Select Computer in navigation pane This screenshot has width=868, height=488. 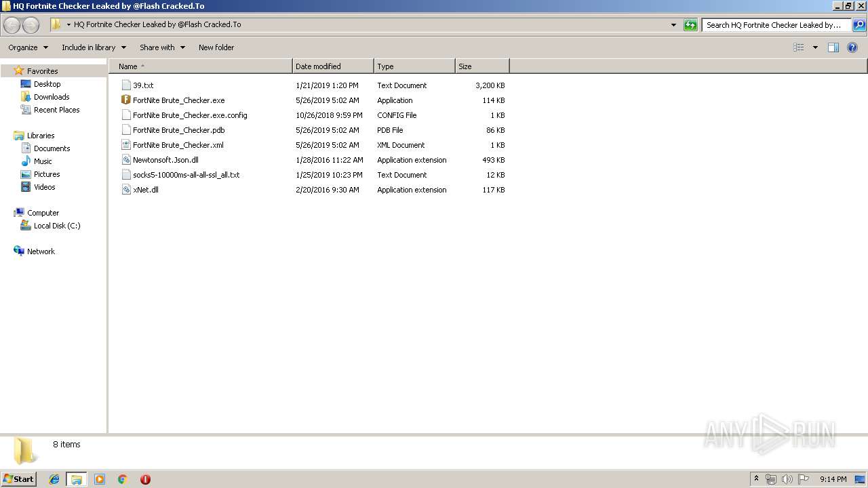[x=43, y=213]
